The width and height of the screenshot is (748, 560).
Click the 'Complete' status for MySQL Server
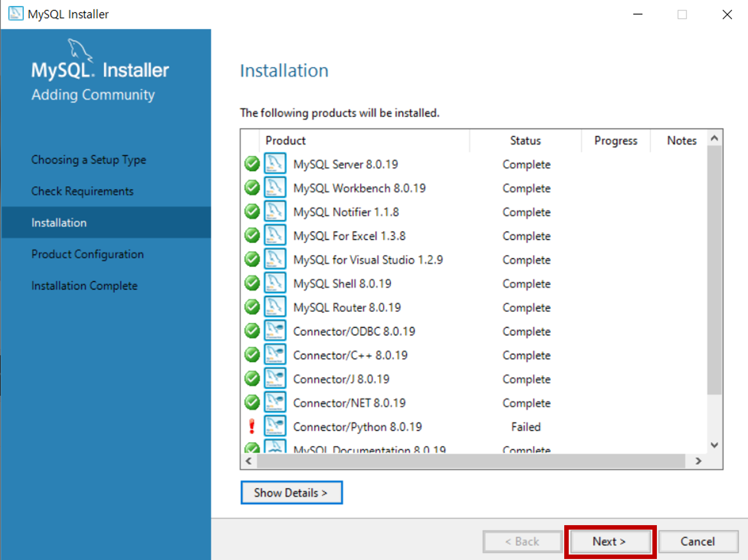click(526, 164)
